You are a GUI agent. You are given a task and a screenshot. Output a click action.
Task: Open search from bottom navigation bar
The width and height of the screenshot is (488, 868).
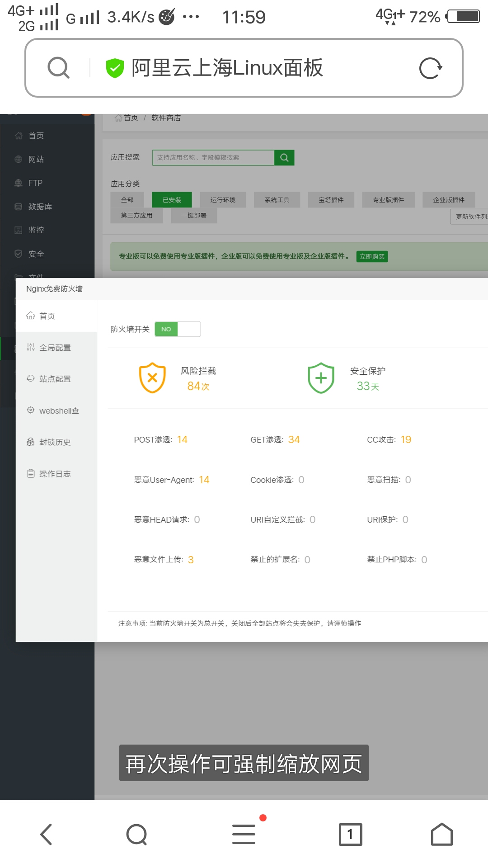137,835
